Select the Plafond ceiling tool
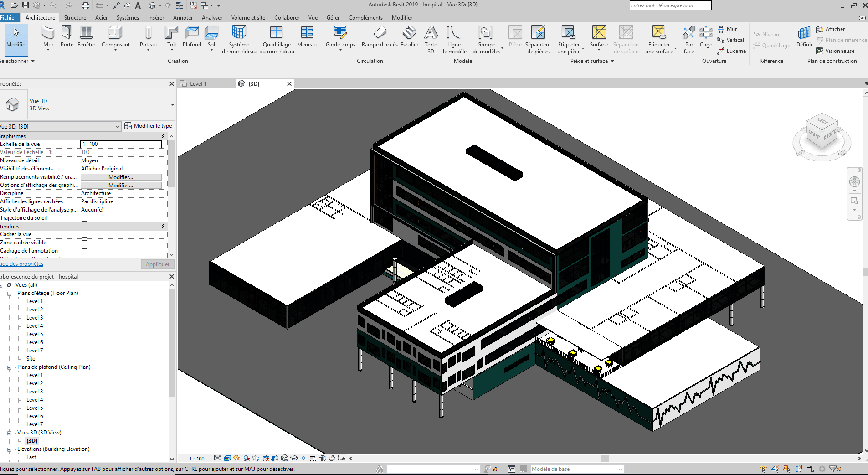868x475 pixels. pos(192,36)
